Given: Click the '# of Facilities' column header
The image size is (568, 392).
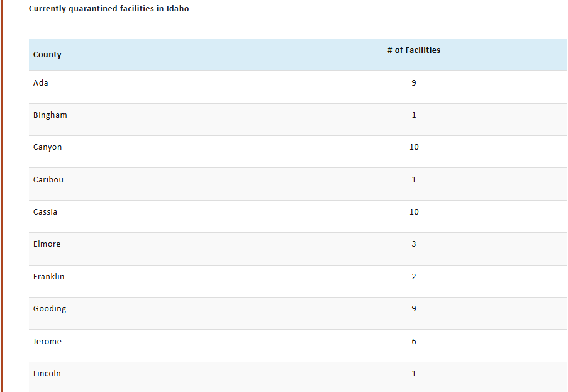Looking at the screenshot, I should click(x=414, y=50).
